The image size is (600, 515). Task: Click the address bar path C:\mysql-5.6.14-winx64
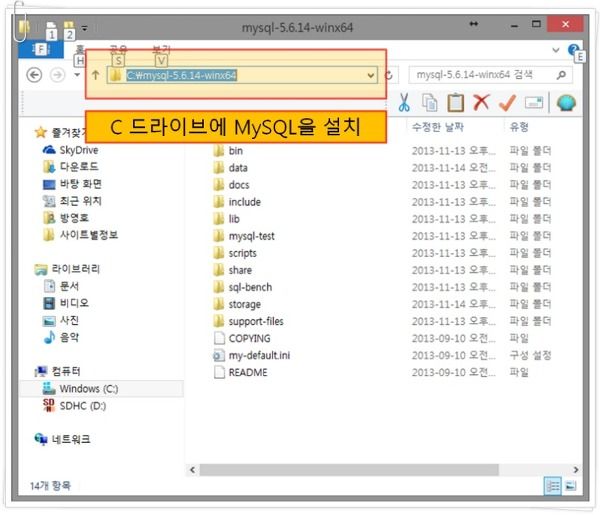(181, 75)
